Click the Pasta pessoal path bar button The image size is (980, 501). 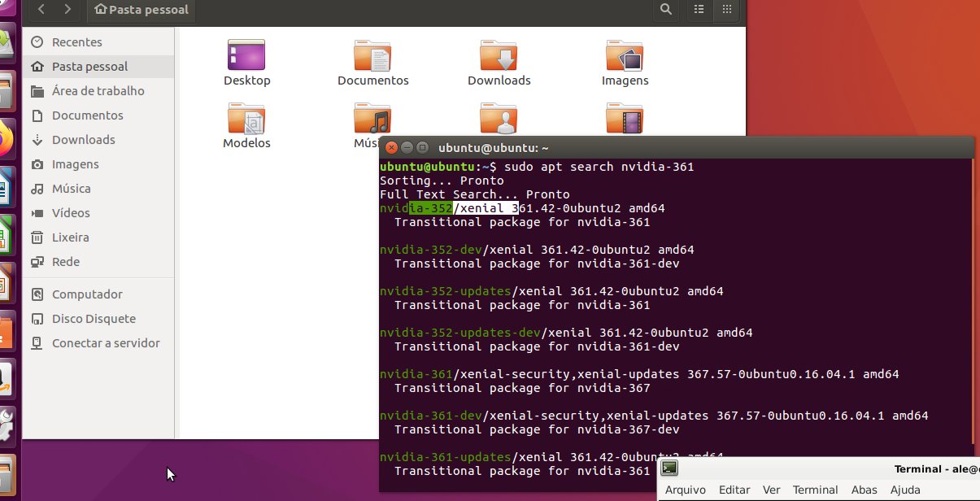(142, 10)
